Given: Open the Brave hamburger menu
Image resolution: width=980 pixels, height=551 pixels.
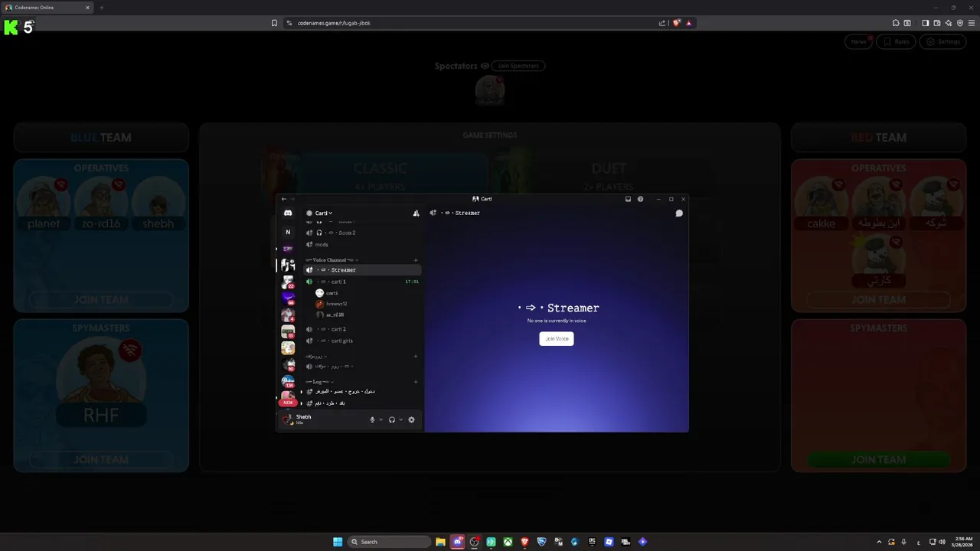Looking at the screenshot, I should [x=972, y=23].
